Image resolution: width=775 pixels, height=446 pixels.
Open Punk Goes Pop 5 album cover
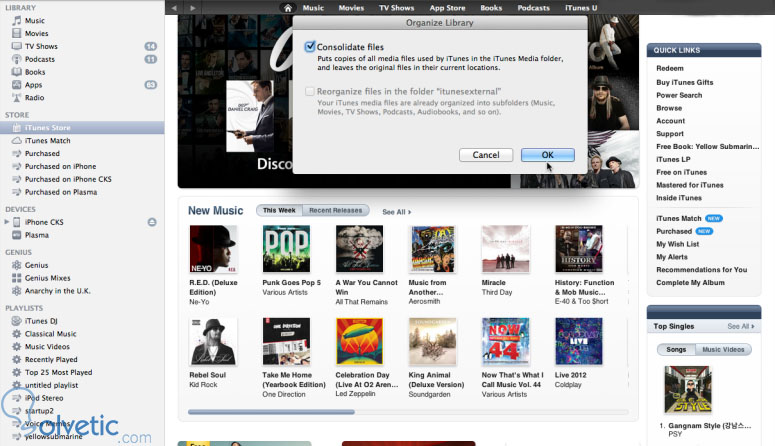[286, 249]
